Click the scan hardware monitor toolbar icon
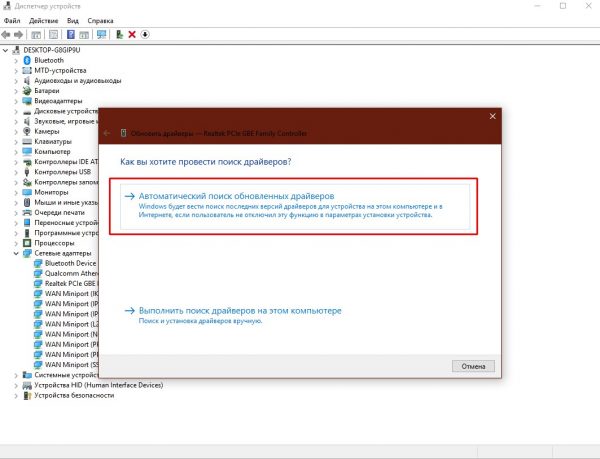 pos(101,34)
